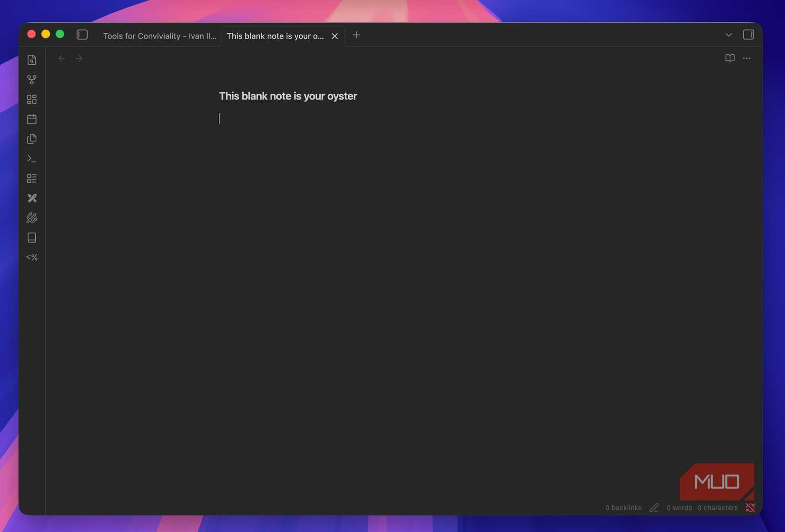Image resolution: width=785 pixels, height=532 pixels.
Task: Open graph view from the ribbon
Action: coord(32,79)
